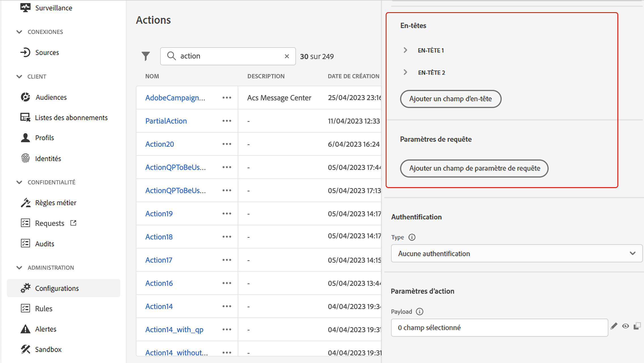Click the copy icon beside Payload field
Image resolution: width=644 pixels, height=363 pixels.
pyautogui.click(x=637, y=326)
